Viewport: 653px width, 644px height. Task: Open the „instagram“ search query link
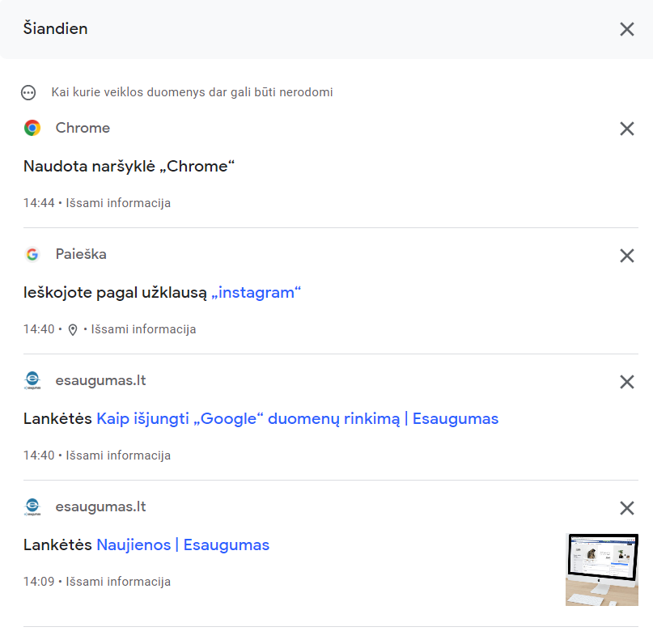pos(256,293)
